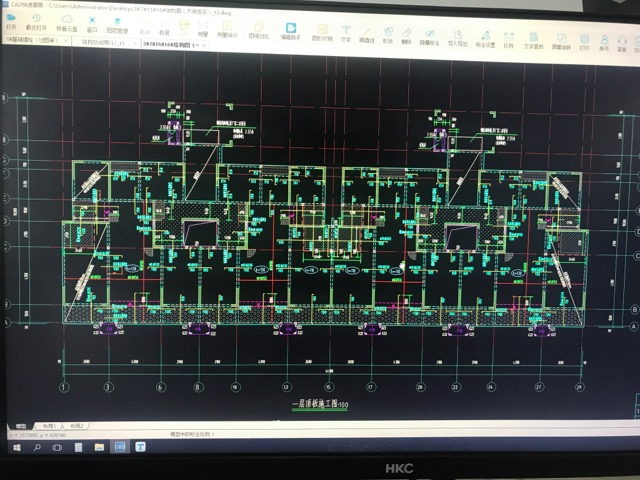
Task: Click the 打印 print icon
Action: (x=584, y=43)
